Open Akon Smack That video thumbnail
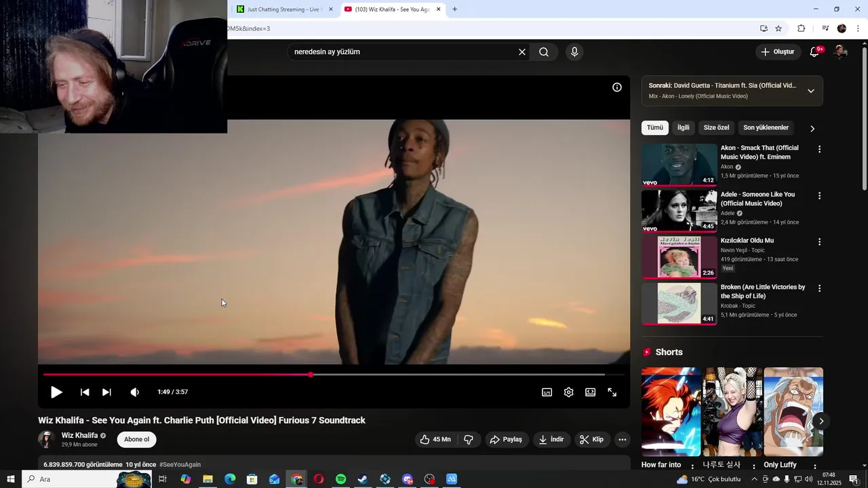Image resolution: width=868 pixels, height=488 pixels. pyautogui.click(x=679, y=165)
